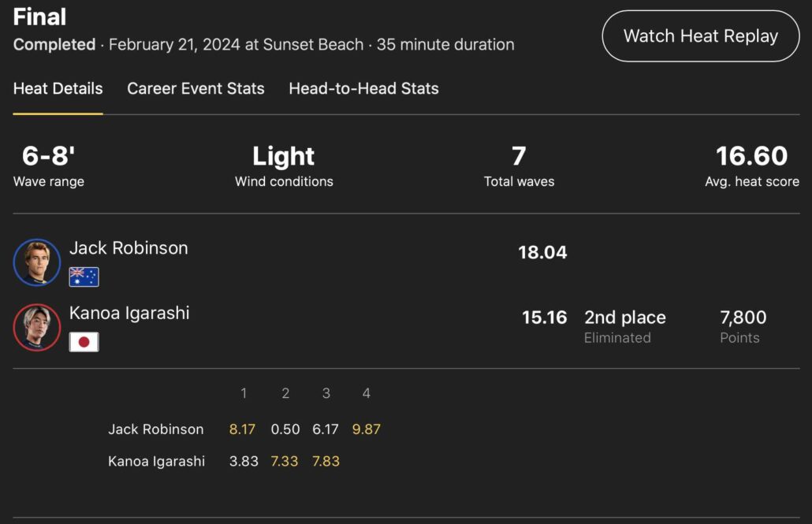Open the Career Event Stats tab
Image resolution: width=812 pixels, height=524 pixels.
[196, 88]
